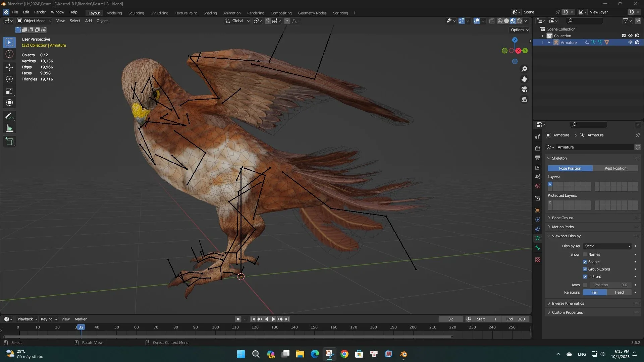Hide Armature in viewport via eye icon
Viewport: 644px width, 362px height.
point(630,42)
